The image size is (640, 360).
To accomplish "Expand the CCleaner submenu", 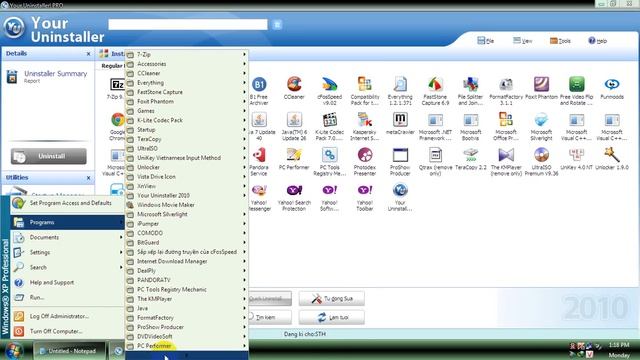I will tap(187, 73).
